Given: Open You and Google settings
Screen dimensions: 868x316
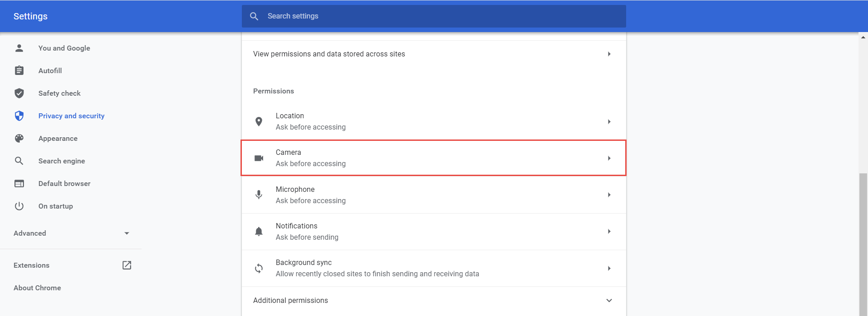Looking at the screenshot, I should coord(64,48).
